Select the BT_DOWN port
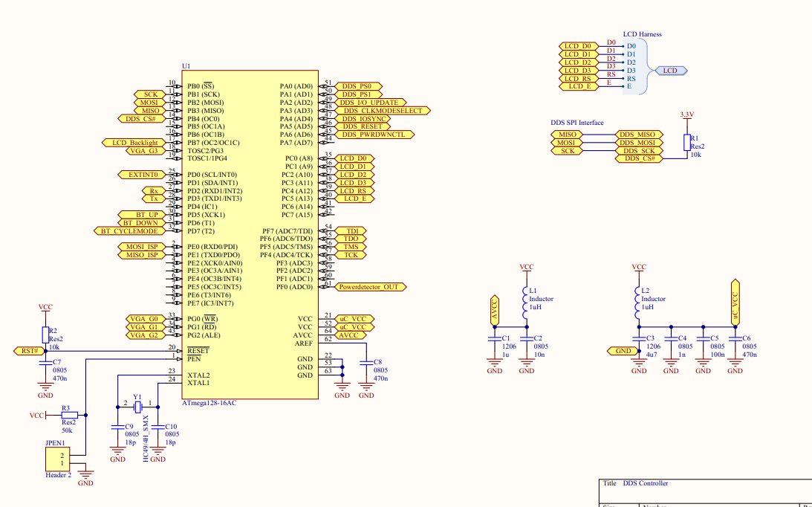This screenshot has height=507, width=812. pos(141,223)
